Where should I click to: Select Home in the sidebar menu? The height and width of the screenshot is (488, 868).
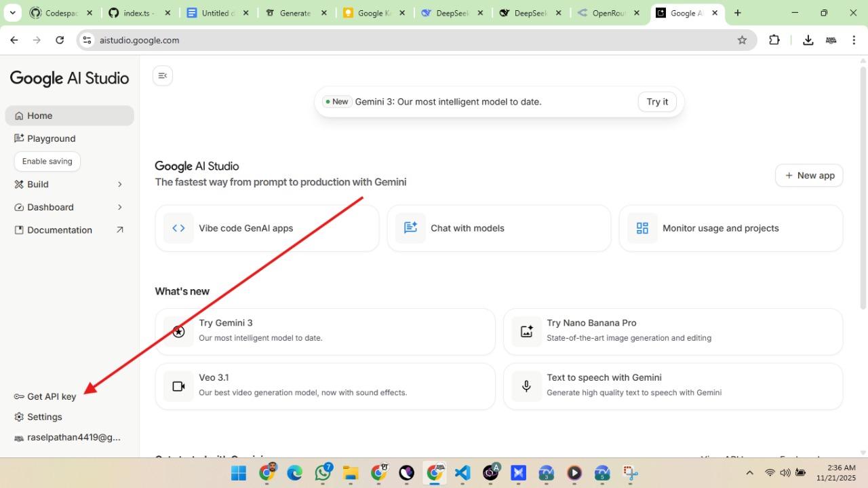(41, 115)
